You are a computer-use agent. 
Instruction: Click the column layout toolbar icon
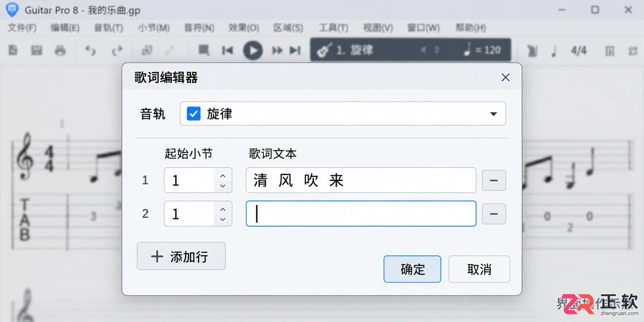pos(610,51)
